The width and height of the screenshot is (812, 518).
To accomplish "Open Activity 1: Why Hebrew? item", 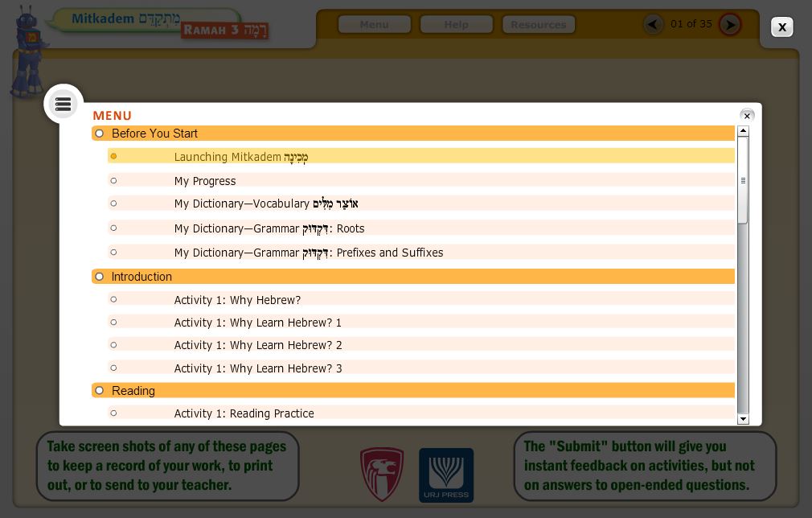I will point(421,299).
